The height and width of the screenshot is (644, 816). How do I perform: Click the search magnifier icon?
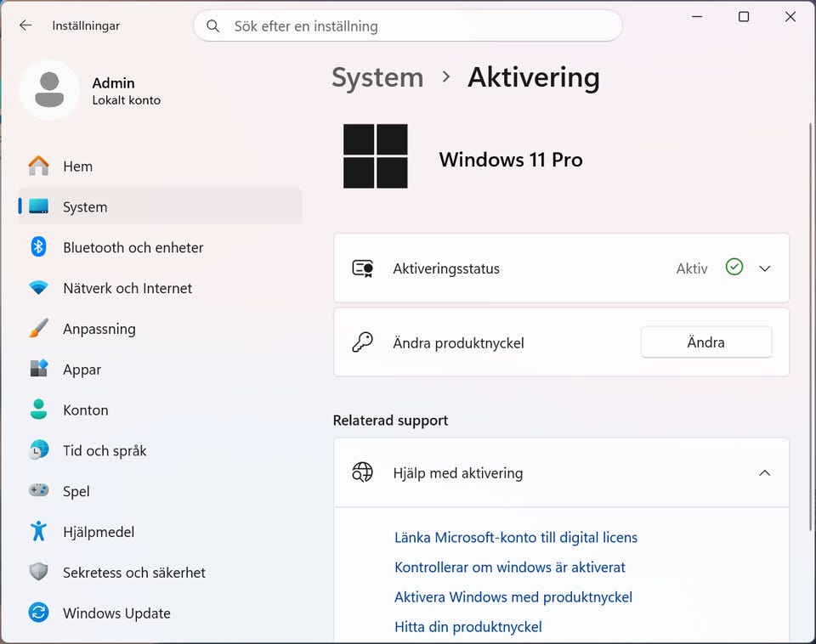(x=212, y=26)
